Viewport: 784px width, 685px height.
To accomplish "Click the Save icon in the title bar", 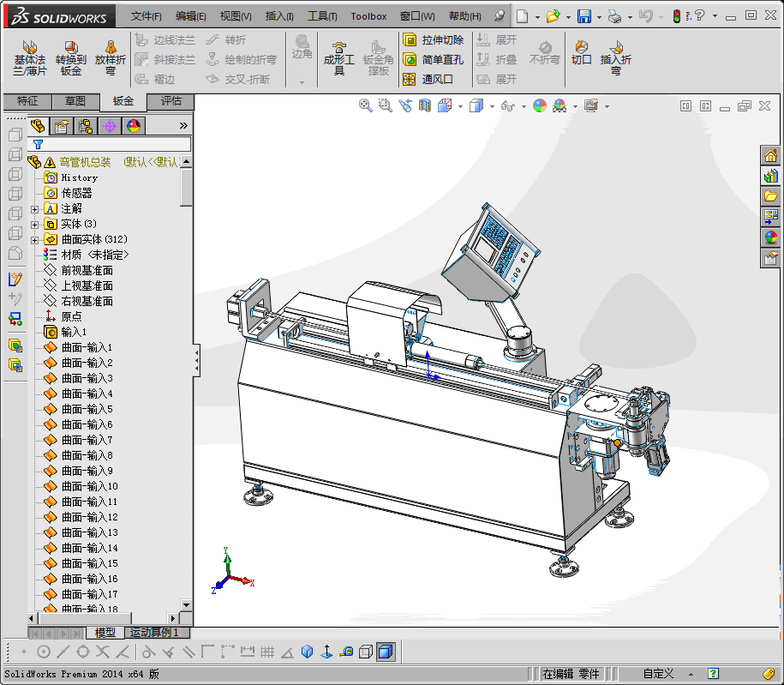I will pyautogui.click(x=584, y=16).
